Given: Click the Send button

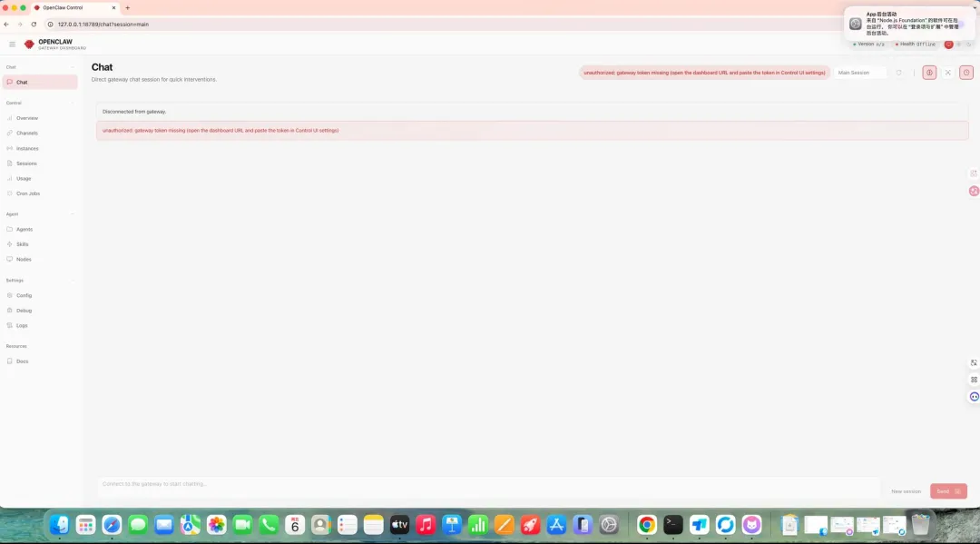Looking at the screenshot, I should pyautogui.click(x=948, y=491).
